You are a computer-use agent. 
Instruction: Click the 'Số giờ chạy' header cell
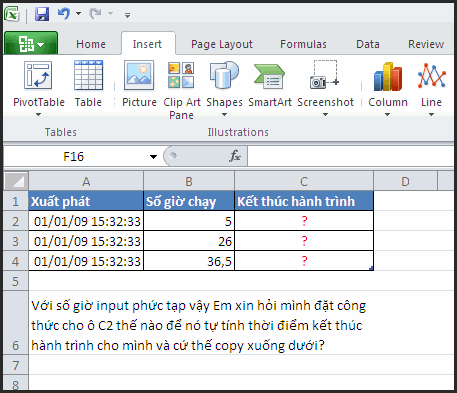pos(189,201)
